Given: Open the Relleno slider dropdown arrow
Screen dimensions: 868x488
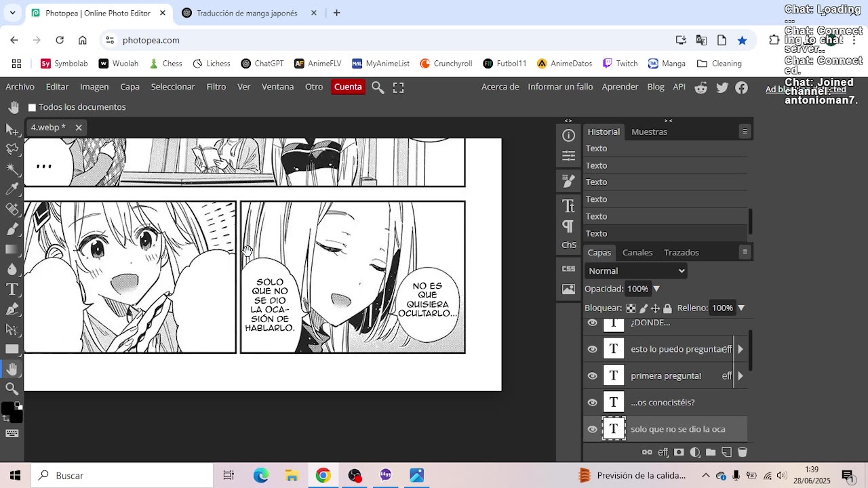Looking at the screenshot, I should [x=741, y=308].
